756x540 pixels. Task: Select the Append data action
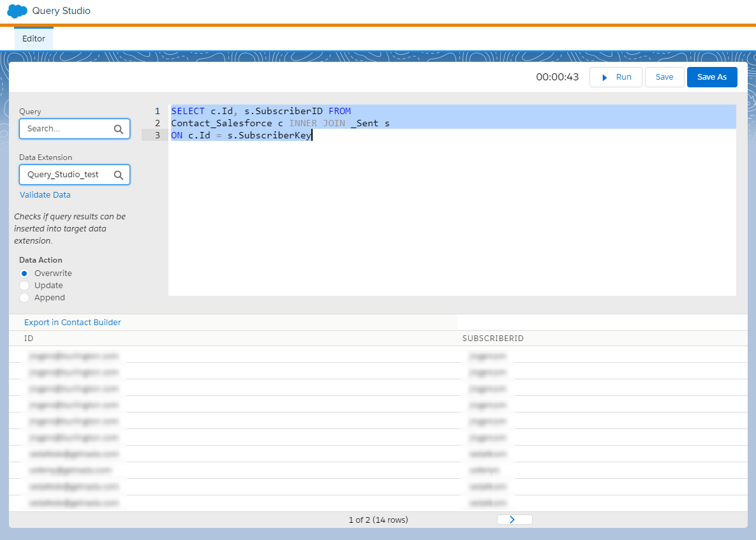tap(25, 298)
